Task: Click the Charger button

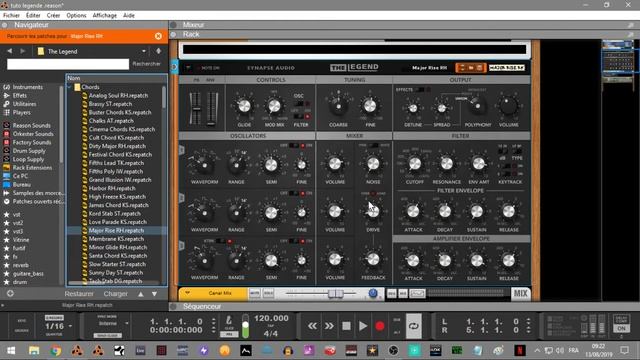Action: coord(116,294)
